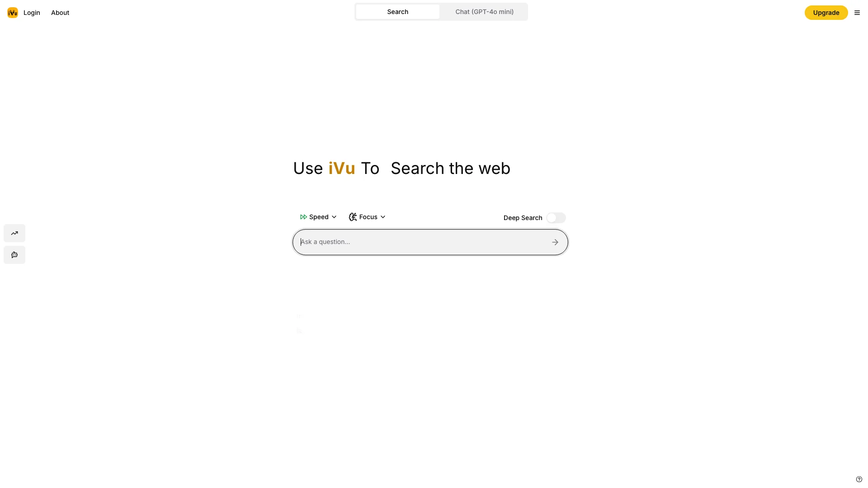Image resolution: width=868 pixels, height=488 pixels.
Task: Click the trending/analytics icon in sidebar
Action: [14, 233]
